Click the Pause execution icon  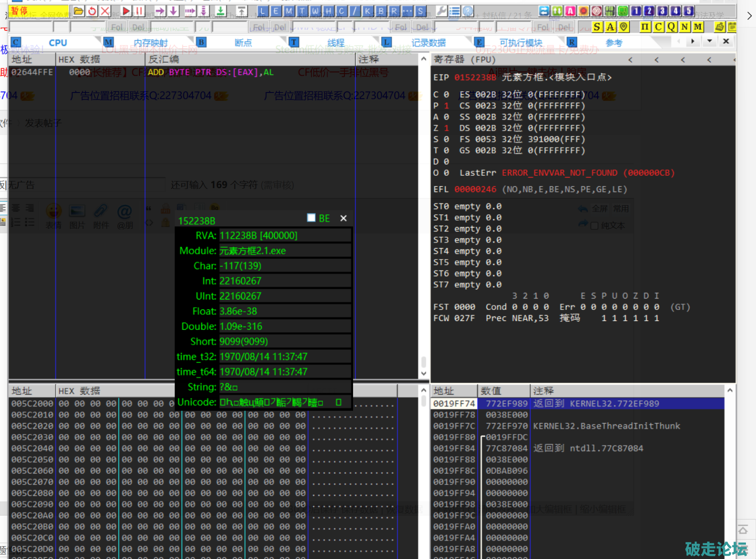tap(139, 11)
